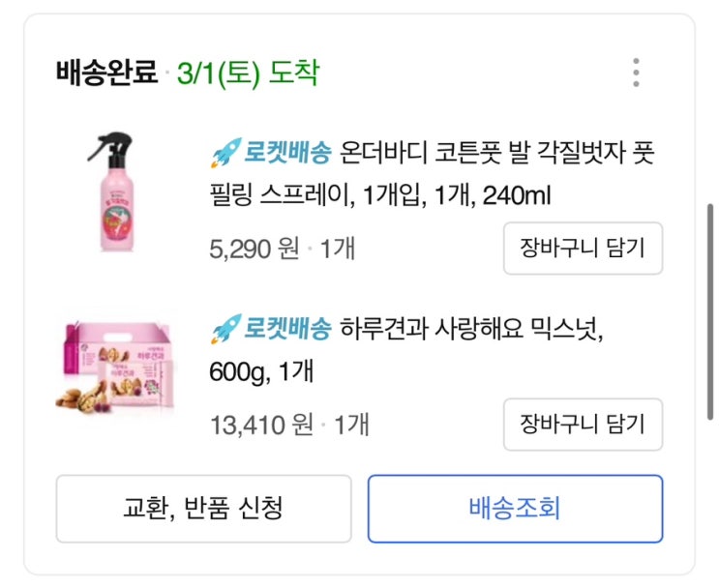
Task: Click the 600g, 1개 description line
Action: tap(261, 371)
